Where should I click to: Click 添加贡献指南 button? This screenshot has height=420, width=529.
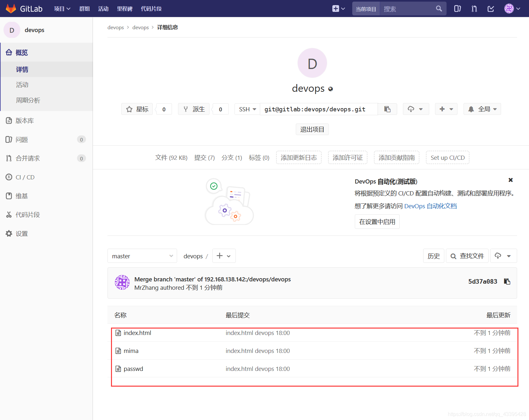397,158
